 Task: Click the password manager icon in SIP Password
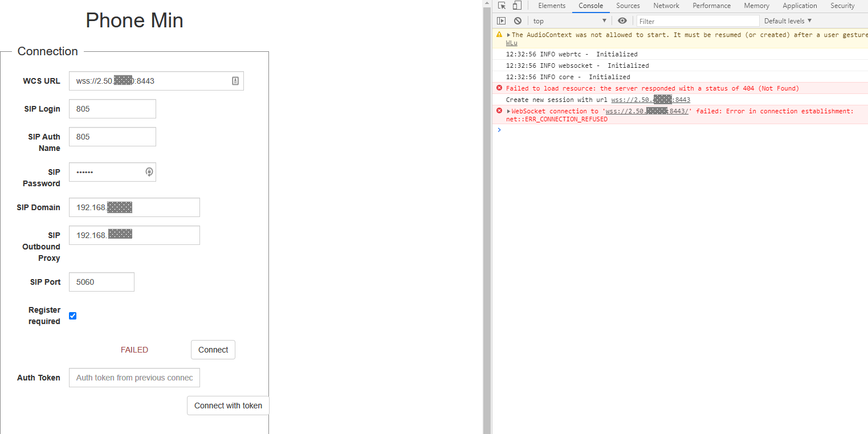pos(149,172)
